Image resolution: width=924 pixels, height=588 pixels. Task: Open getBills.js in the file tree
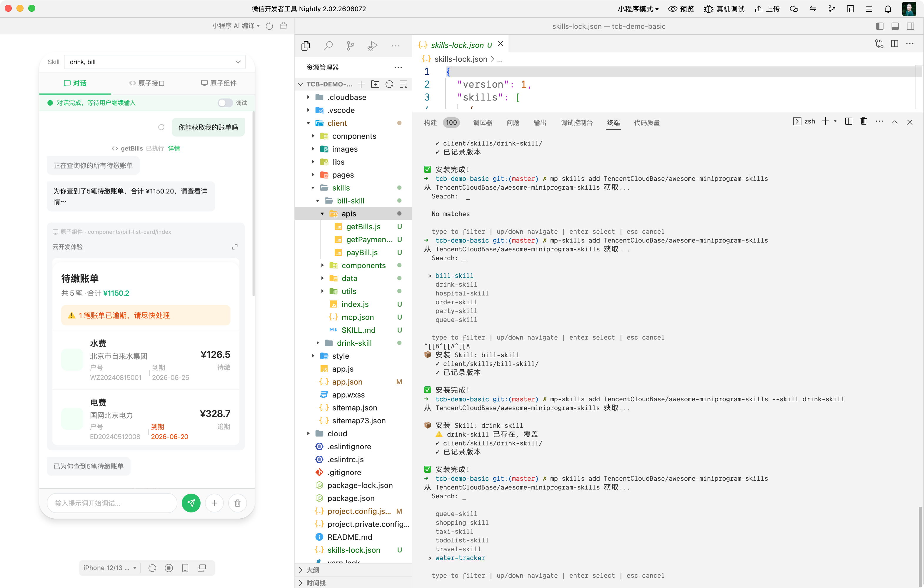coord(363,227)
